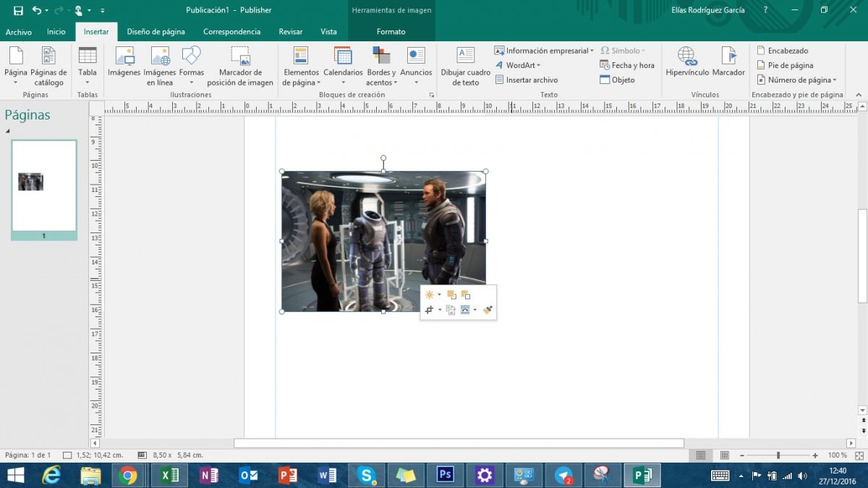868x488 pixels.
Task: Select the crop tool in mini toolbar
Action: (430, 310)
